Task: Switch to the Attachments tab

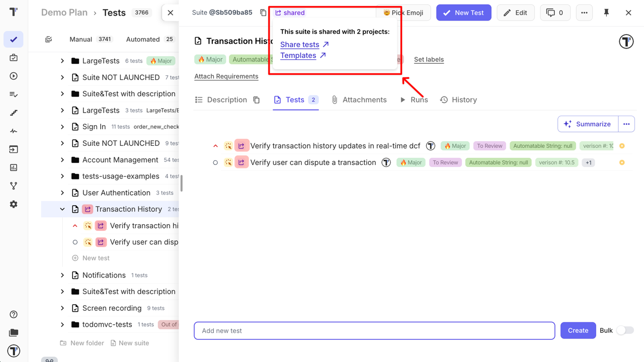Action: point(359,100)
